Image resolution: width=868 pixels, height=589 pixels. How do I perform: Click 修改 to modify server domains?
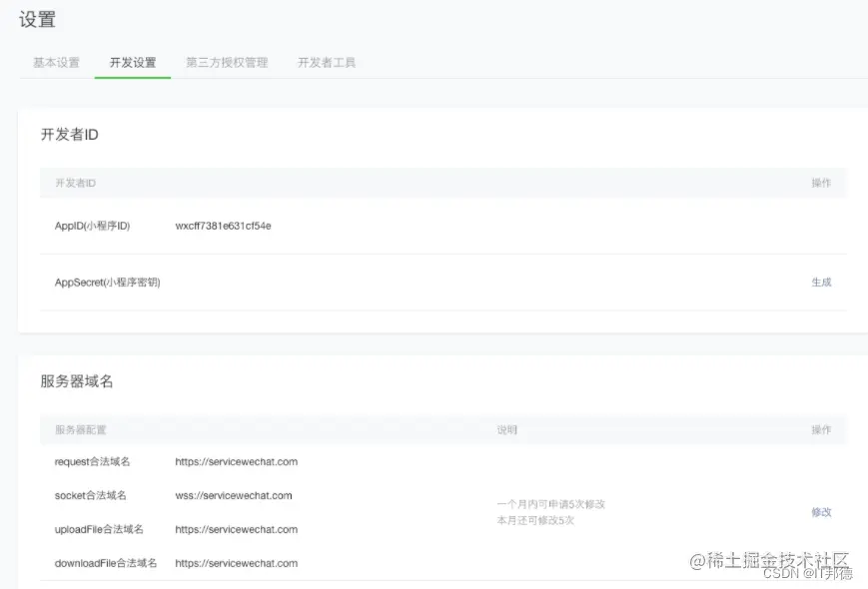[x=821, y=511]
